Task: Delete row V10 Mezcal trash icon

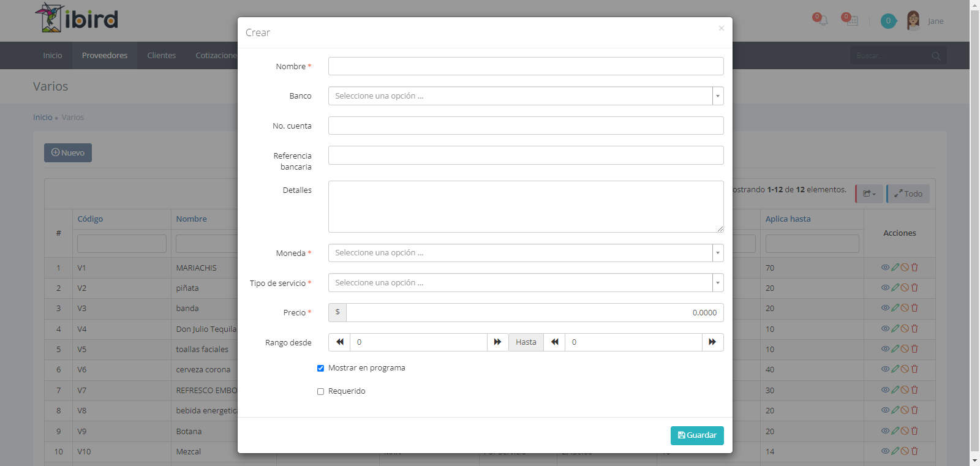Action: [x=914, y=451]
